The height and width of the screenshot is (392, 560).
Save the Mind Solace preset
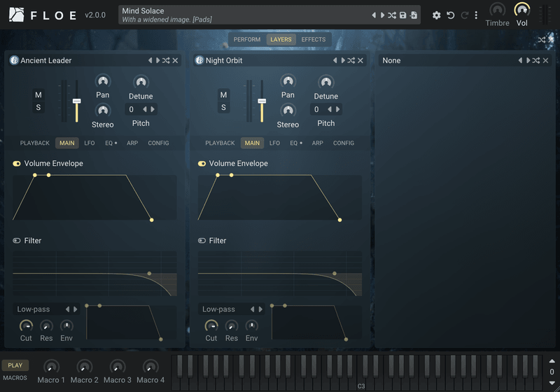click(403, 15)
